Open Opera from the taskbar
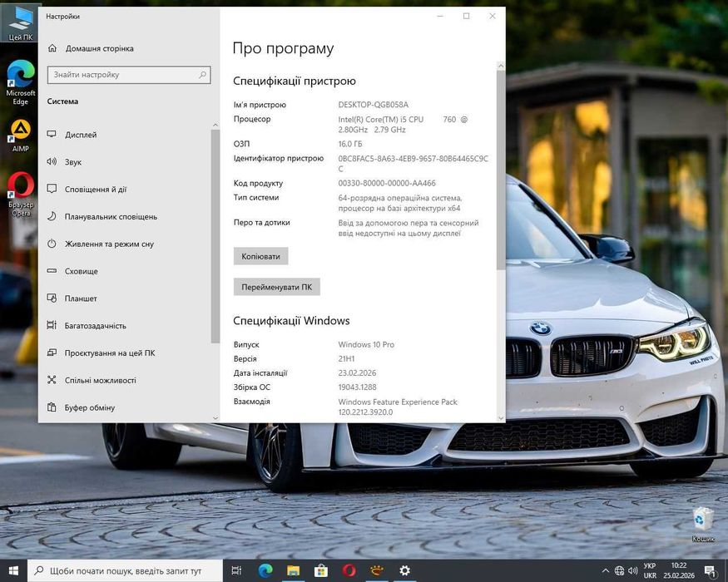The height and width of the screenshot is (582, 728). [x=349, y=571]
